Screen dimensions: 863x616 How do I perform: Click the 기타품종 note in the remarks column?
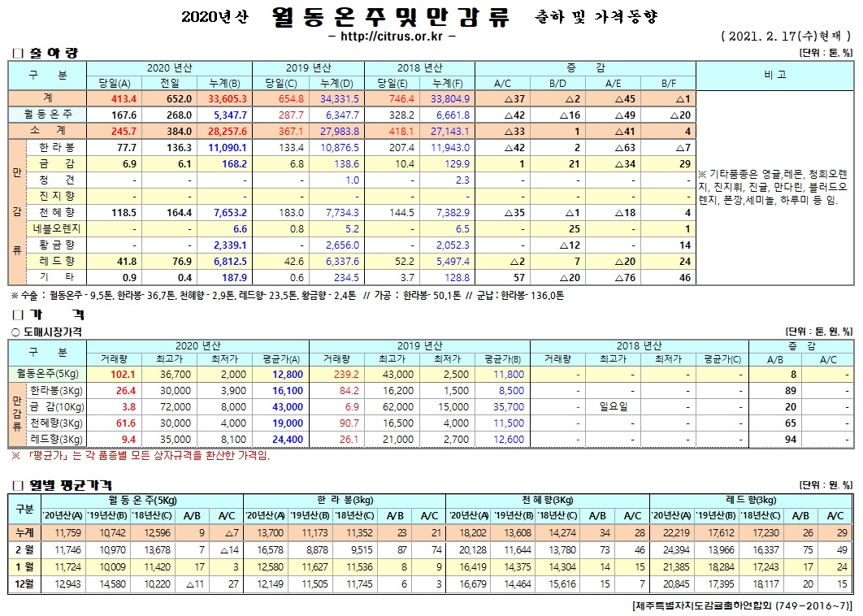point(774,187)
